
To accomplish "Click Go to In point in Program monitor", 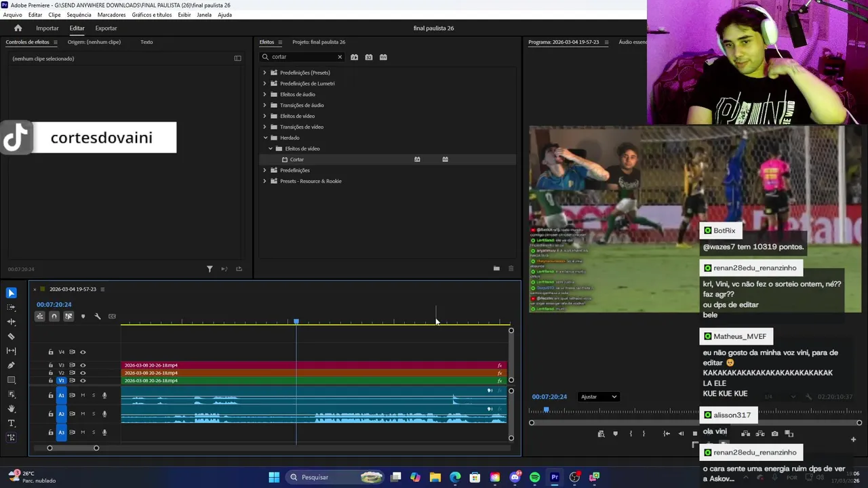I will (667, 434).
